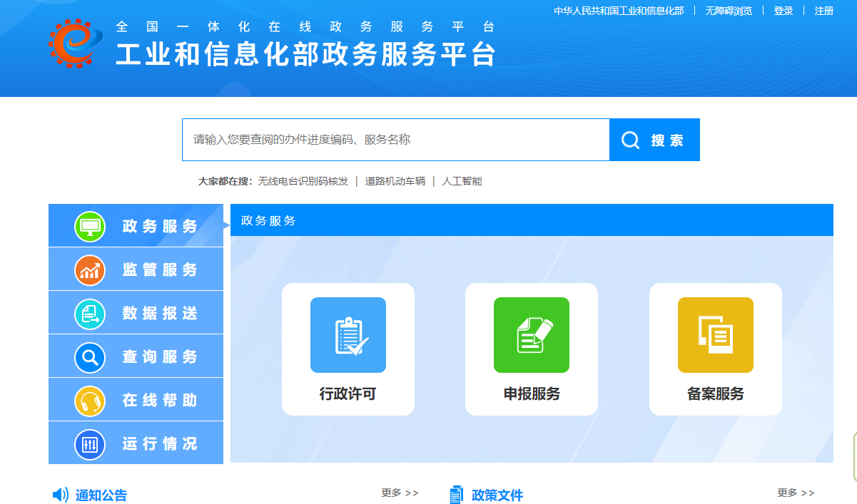Click the 政策文件 document icon

tap(455, 493)
